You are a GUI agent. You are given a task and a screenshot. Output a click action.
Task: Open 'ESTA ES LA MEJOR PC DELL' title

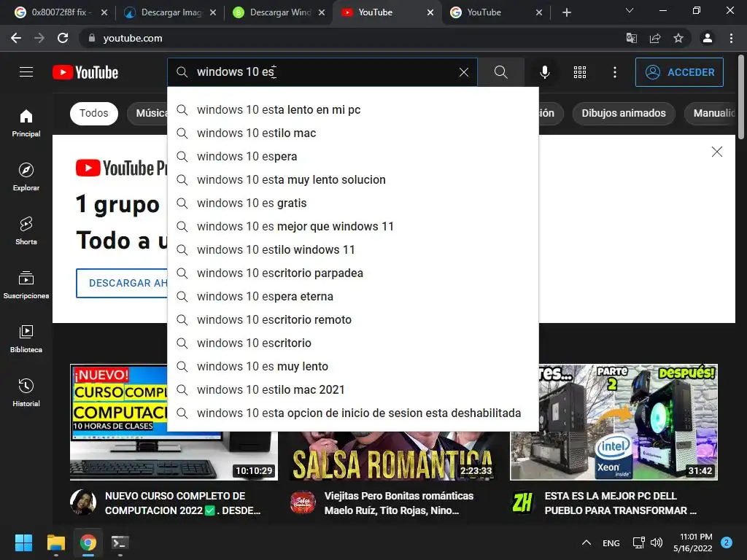click(x=621, y=503)
